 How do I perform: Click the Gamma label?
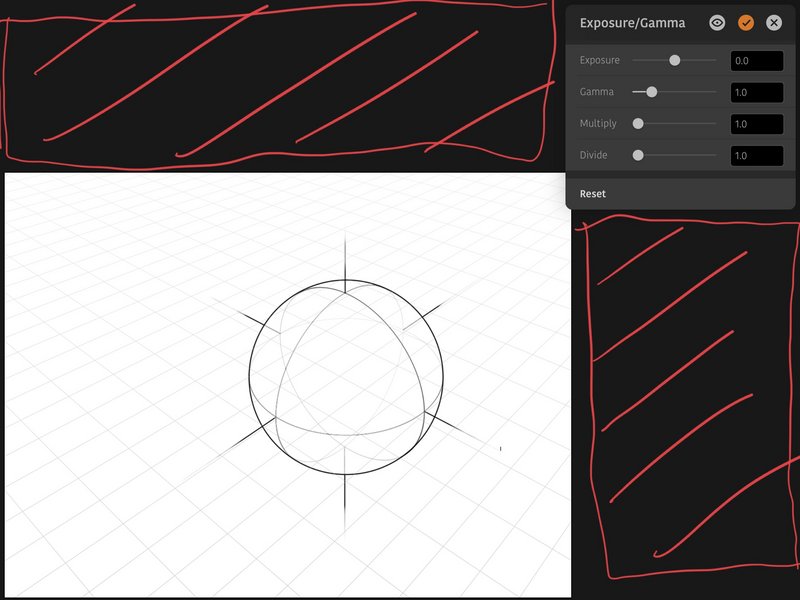pos(596,92)
